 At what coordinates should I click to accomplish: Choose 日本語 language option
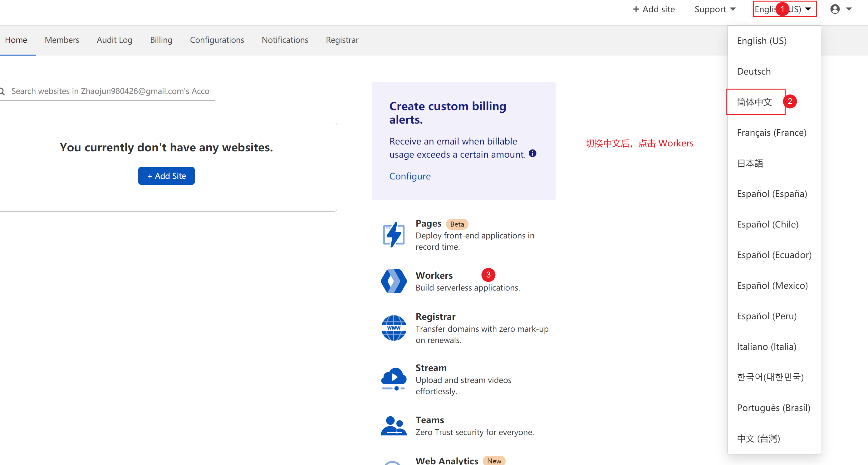click(750, 163)
